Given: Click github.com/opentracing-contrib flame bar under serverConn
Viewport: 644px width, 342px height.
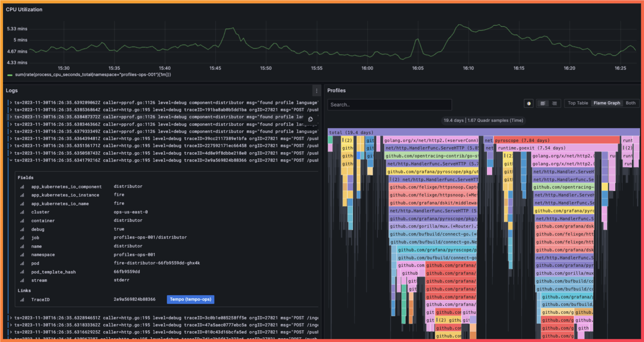Looking at the screenshot, I should [x=431, y=156].
